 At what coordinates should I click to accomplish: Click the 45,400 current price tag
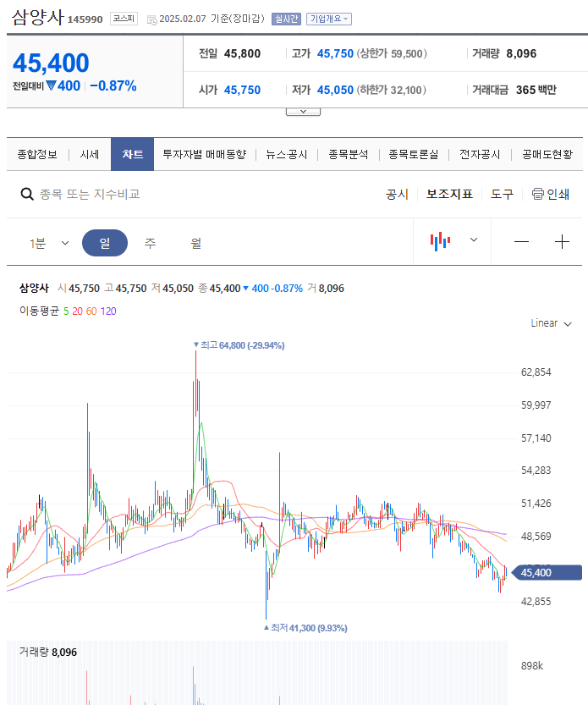tap(547, 572)
